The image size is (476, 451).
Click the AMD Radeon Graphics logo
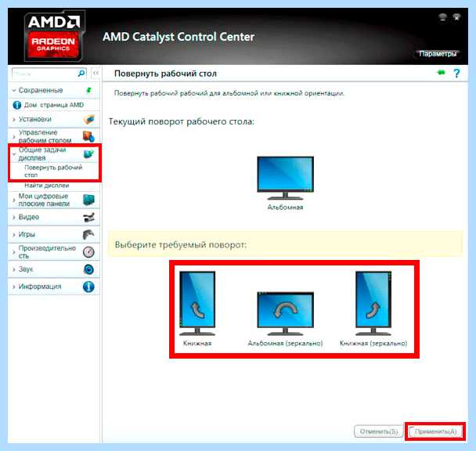[54, 35]
